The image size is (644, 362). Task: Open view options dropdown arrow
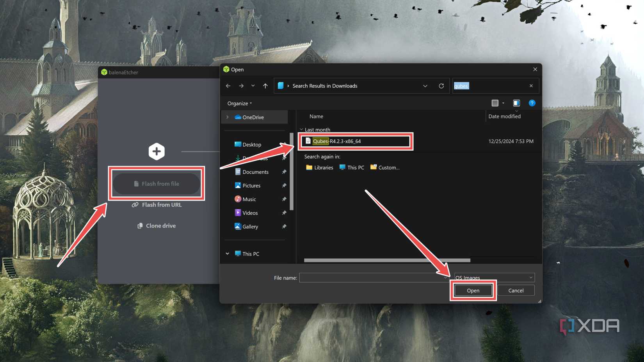503,103
